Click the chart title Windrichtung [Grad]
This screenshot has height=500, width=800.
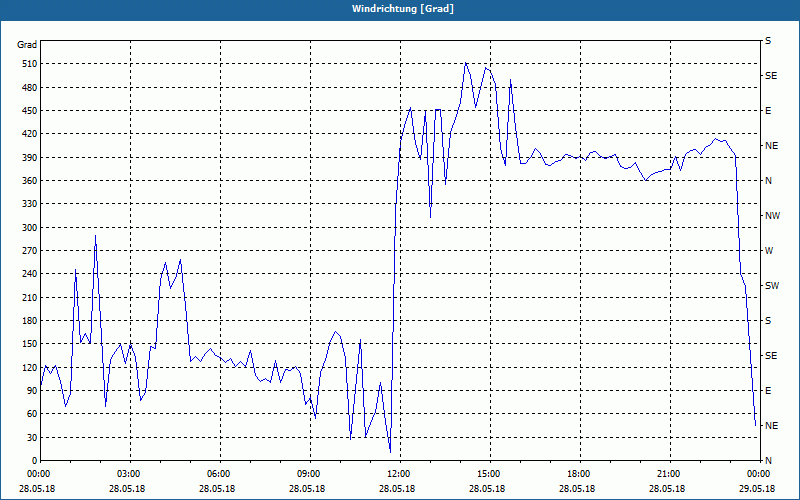(x=403, y=9)
